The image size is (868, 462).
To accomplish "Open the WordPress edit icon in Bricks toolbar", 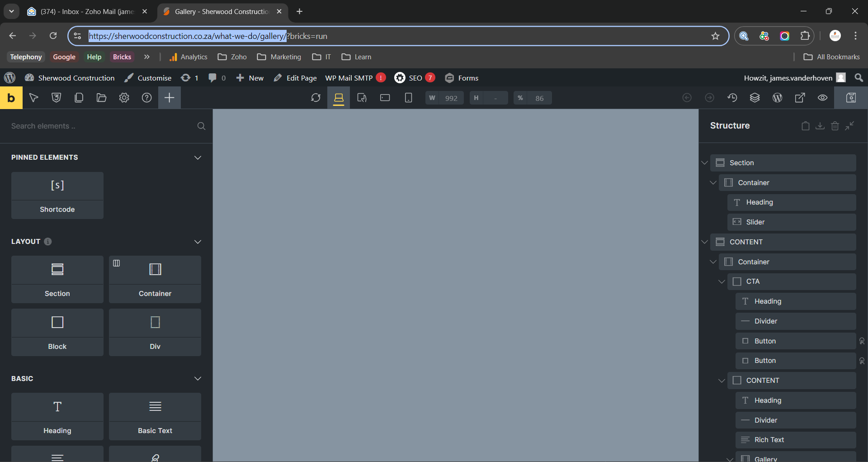I will (777, 98).
